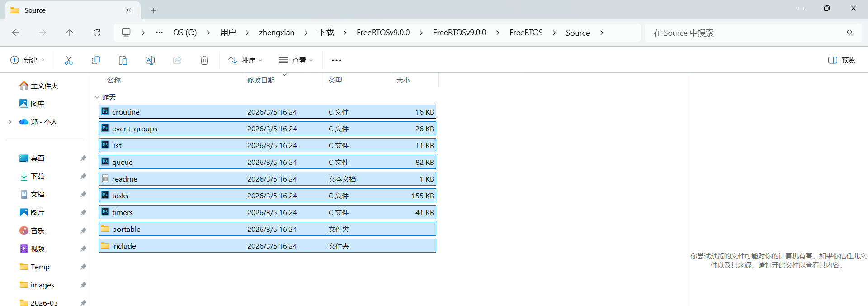Unpin Desktop (桌面) from quick access
Screen dimensions: 868x306
pyautogui.click(x=83, y=158)
